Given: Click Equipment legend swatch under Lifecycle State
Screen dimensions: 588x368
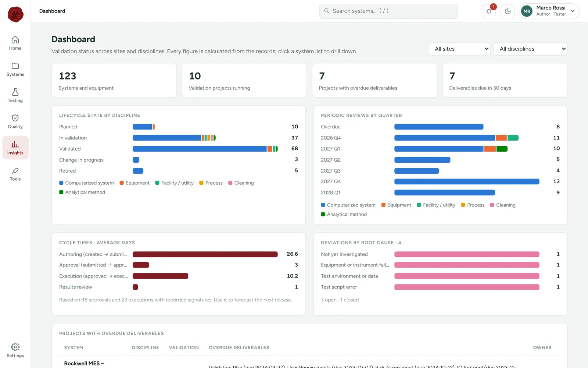Looking at the screenshot, I should [x=122, y=183].
